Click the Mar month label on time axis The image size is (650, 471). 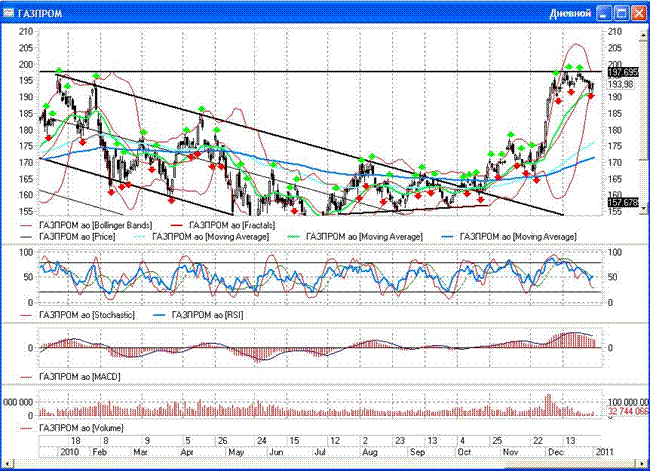point(140,452)
